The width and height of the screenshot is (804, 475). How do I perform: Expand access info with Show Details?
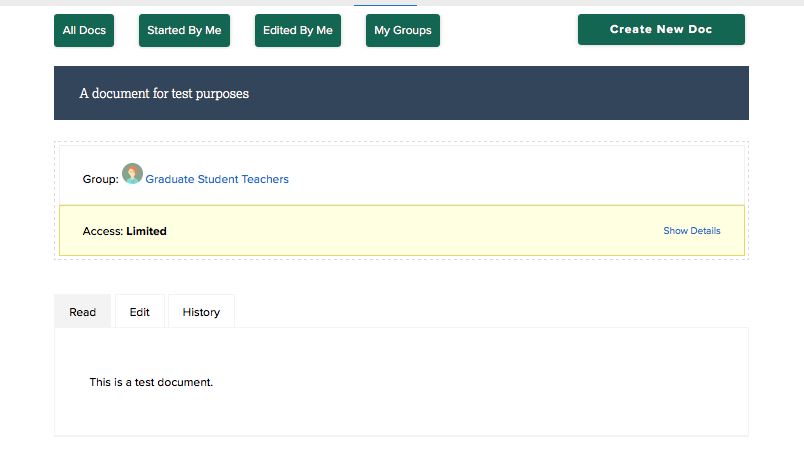coord(691,231)
